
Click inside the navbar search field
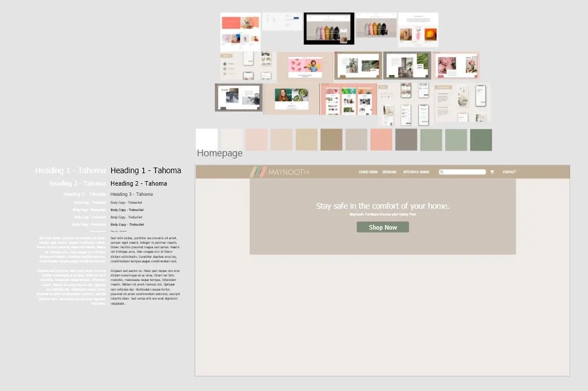(465, 172)
